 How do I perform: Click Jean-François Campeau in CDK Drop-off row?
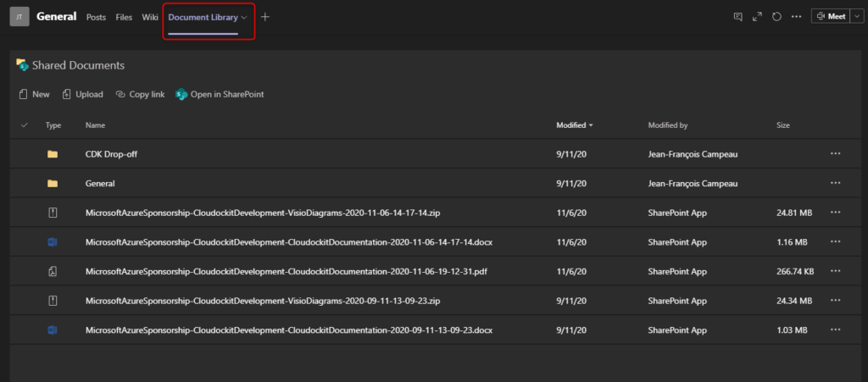693,154
